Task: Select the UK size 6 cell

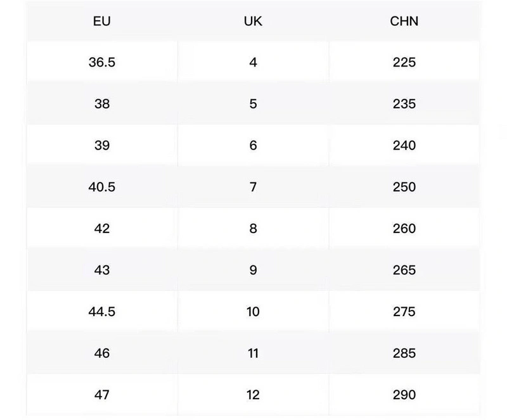Action: tap(253, 145)
